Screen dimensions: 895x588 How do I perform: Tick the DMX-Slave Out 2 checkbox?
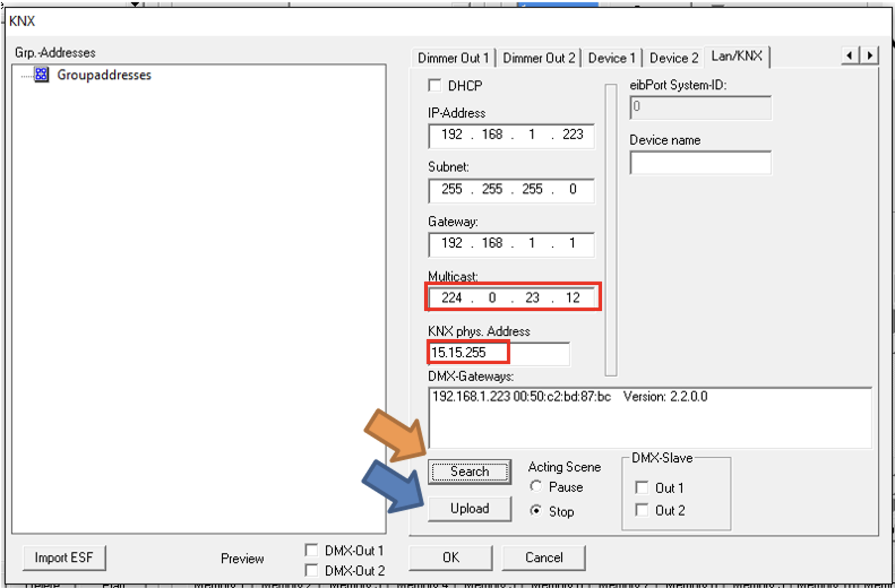[642, 510]
